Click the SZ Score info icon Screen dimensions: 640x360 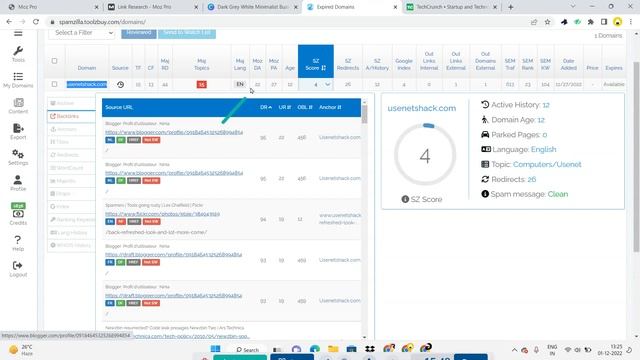pyautogui.click(x=405, y=199)
